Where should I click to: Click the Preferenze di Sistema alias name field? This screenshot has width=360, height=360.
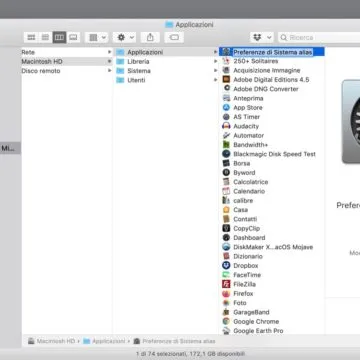273,52
